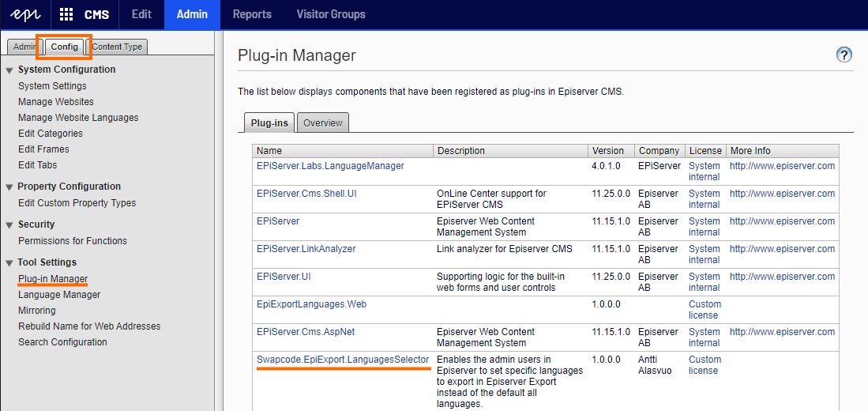This screenshot has width=868, height=411.
Task: Switch to the Reports top menu
Action: point(253,14)
